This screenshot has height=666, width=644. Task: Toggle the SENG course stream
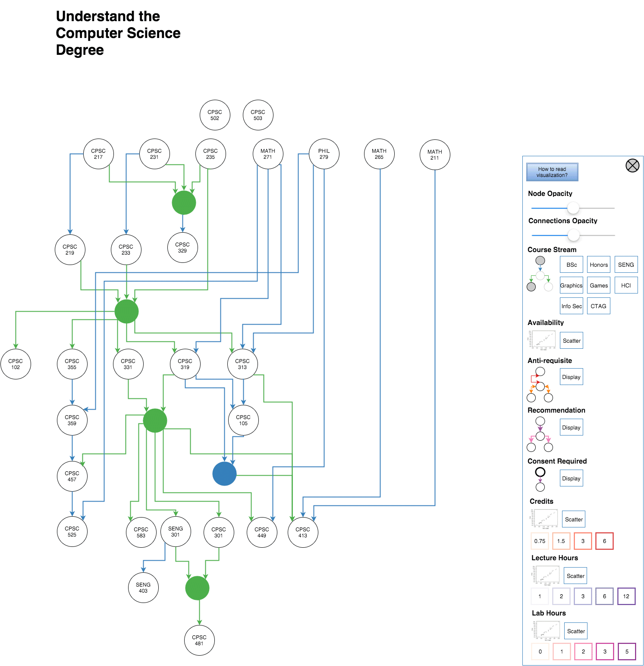626,265
